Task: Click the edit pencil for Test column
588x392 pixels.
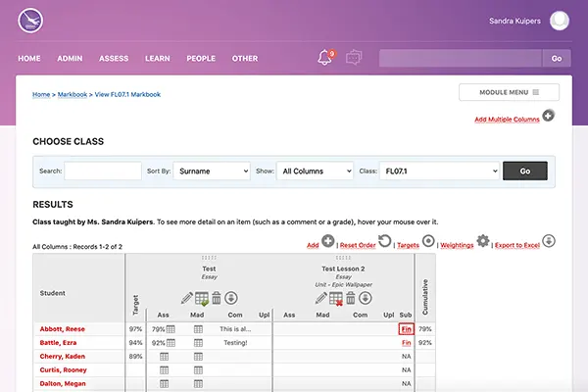Action: point(186,298)
